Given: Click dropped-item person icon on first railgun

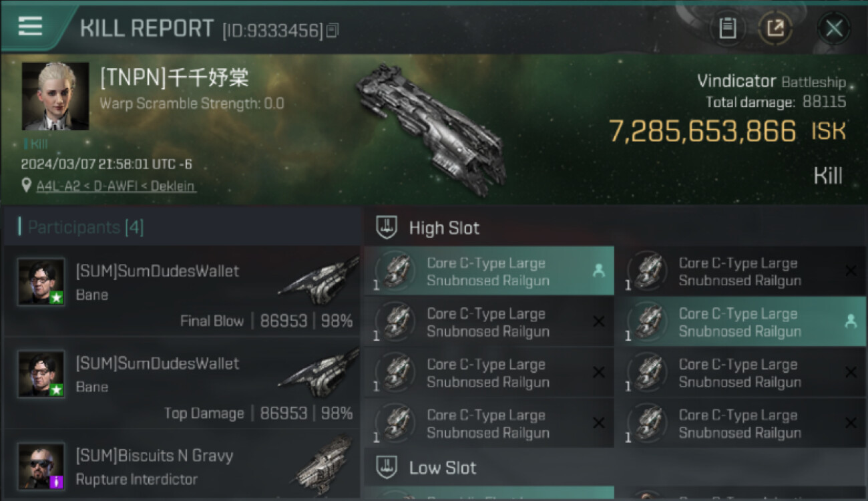Looking at the screenshot, I should coord(599,271).
